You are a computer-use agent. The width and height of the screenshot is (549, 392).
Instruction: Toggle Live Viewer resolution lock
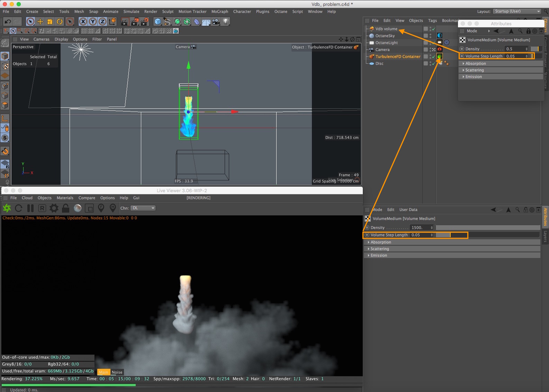pos(65,208)
